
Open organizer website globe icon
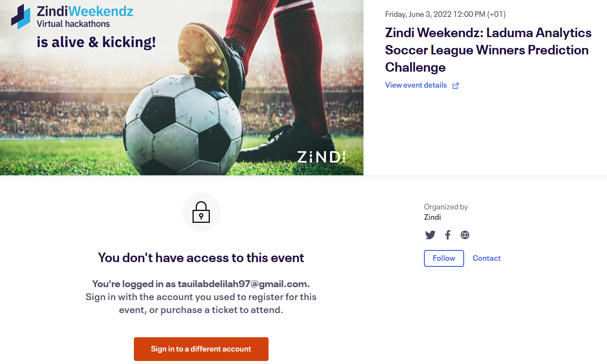tap(465, 235)
